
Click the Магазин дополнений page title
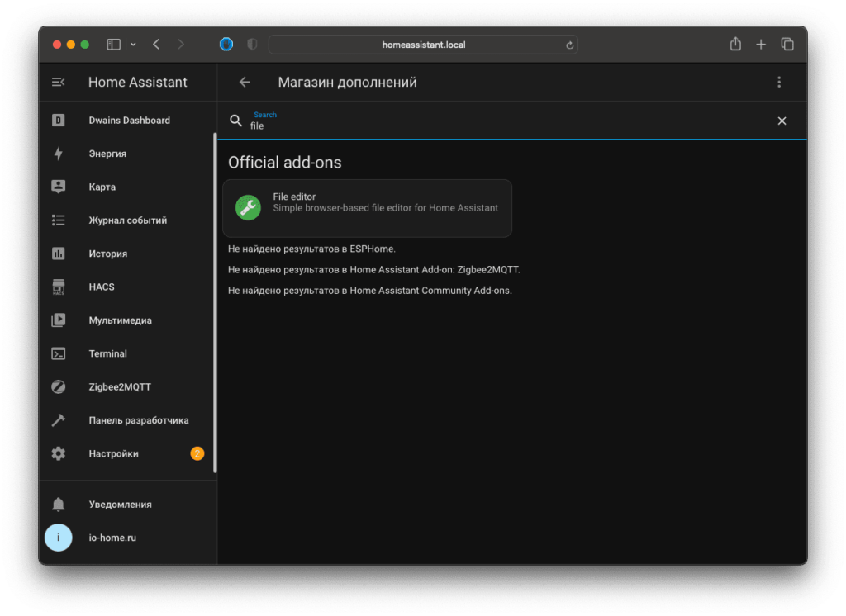348,82
